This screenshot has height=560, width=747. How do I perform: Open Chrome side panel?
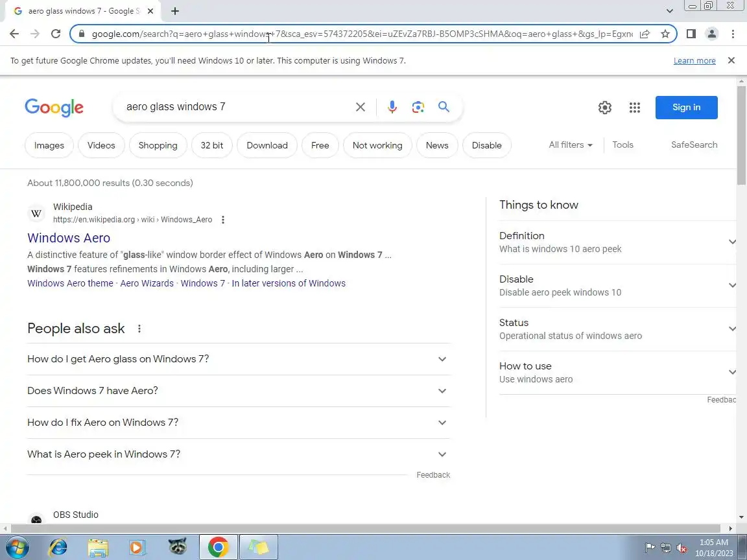pos(691,34)
